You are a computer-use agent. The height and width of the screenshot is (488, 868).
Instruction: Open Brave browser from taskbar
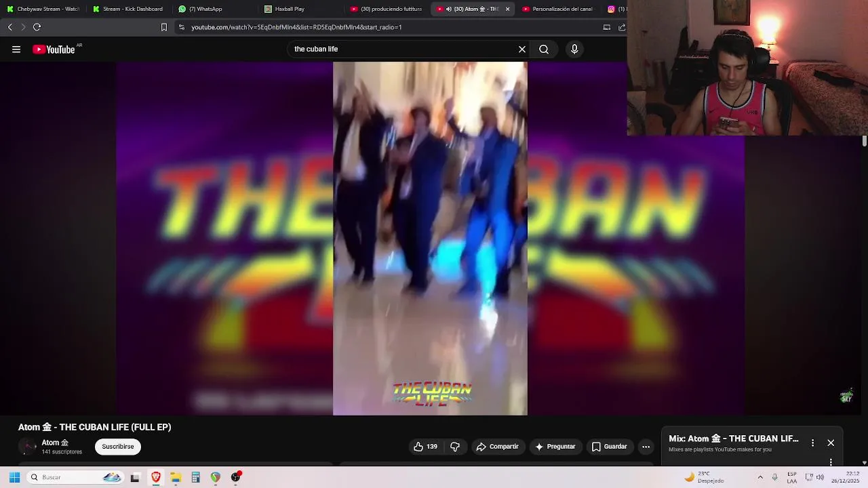[x=156, y=477]
